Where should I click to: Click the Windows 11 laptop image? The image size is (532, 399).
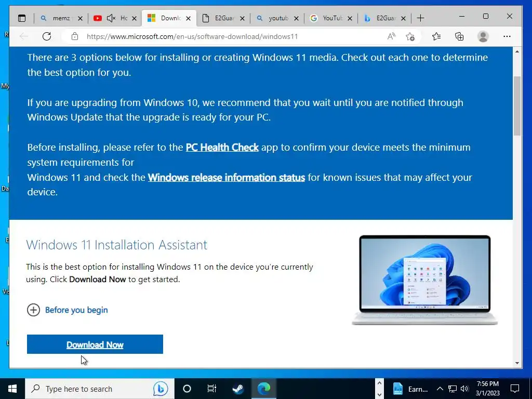coord(425,280)
